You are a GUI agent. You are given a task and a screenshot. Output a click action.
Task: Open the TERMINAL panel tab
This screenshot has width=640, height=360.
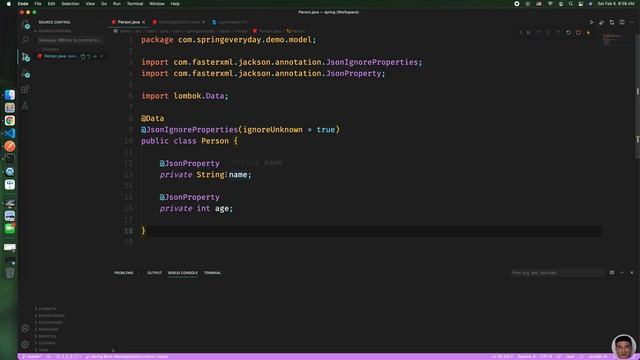[x=213, y=273]
